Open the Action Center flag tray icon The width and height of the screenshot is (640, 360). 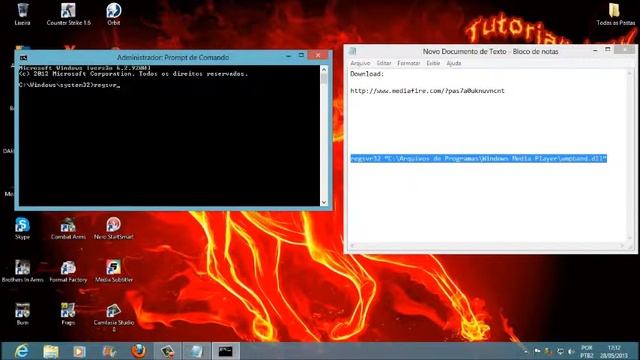click(x=537, y=351)
